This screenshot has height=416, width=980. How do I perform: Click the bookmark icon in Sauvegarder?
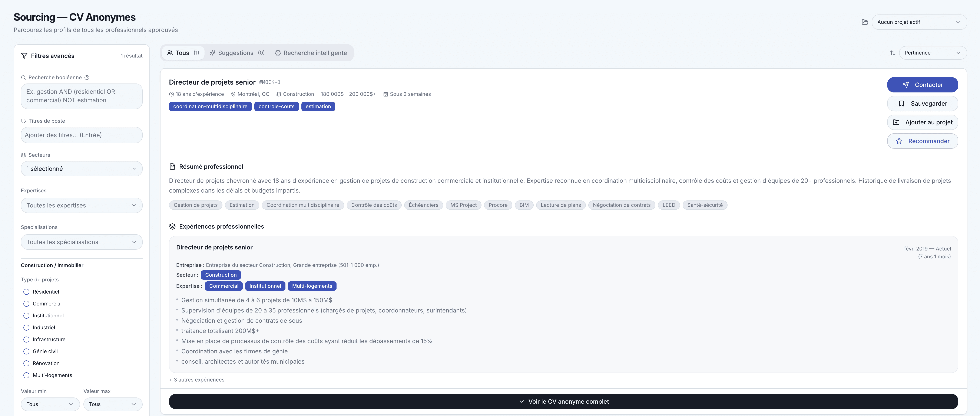(901, 104)
